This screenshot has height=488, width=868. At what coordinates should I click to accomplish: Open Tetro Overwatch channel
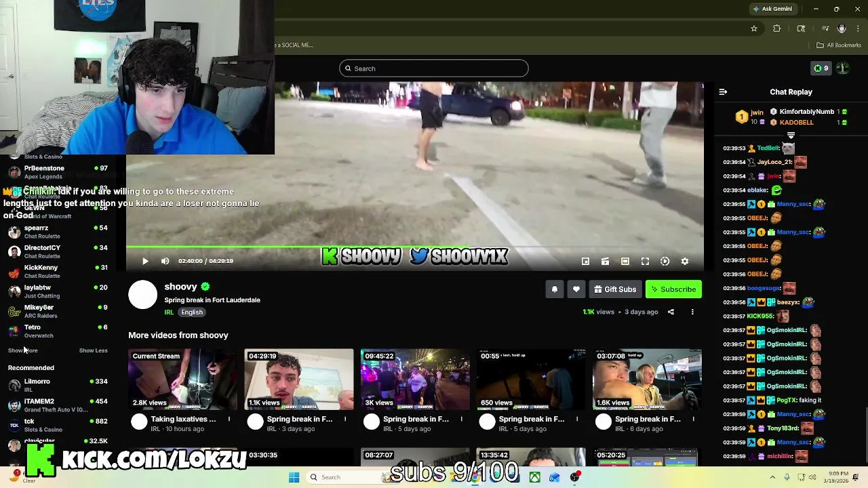pyautogui.click(x=58, y=331)
